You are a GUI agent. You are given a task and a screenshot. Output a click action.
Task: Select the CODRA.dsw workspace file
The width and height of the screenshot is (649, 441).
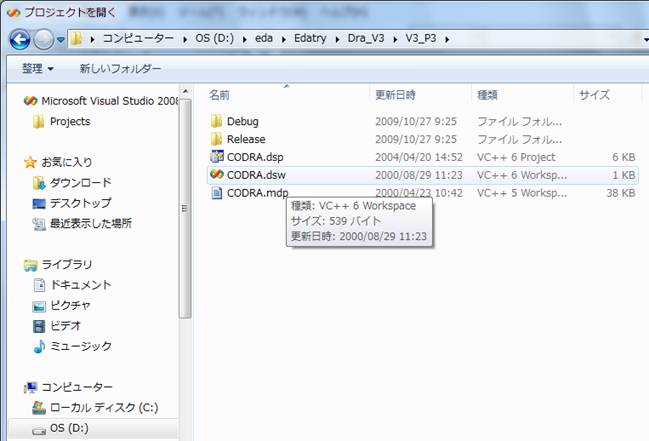[x=422, y=175]
